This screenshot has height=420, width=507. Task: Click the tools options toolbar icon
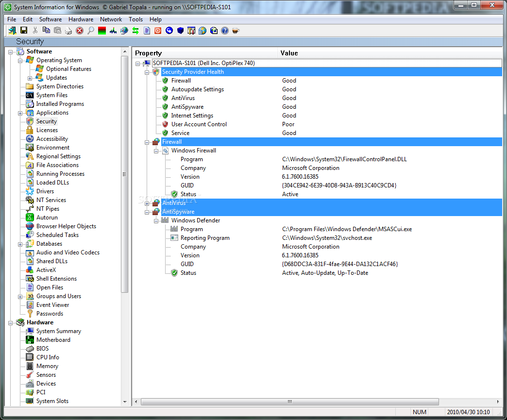tap(191, 31)
